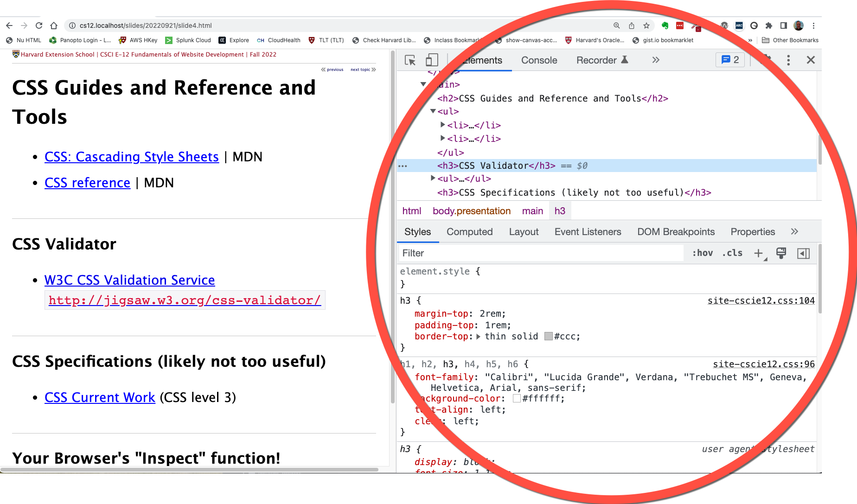The height and width of the screenshot is (504, 857).
Task: Share this page via share icon
Action: pos(631,26)
